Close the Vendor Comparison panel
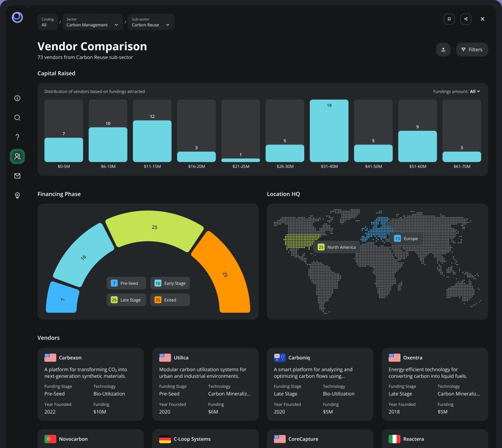 coord(482,19)
